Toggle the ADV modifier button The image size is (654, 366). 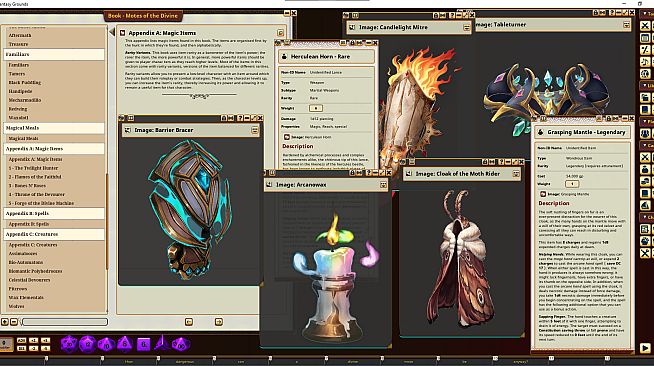click(22, 341)
